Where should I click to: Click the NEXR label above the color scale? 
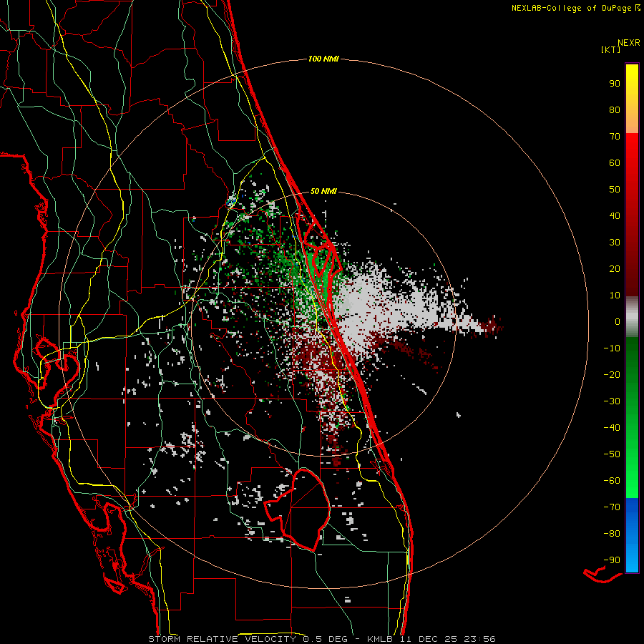coord(629,43)
